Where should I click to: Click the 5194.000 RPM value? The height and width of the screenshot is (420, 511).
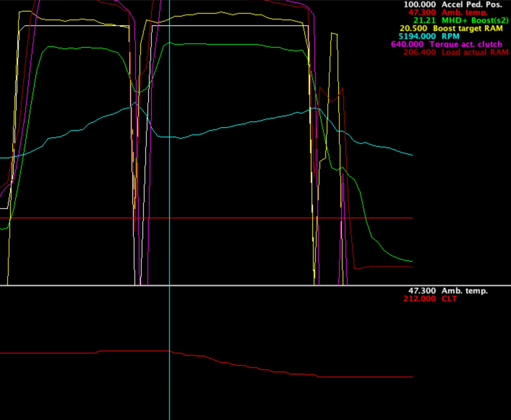tap(417, 37)
